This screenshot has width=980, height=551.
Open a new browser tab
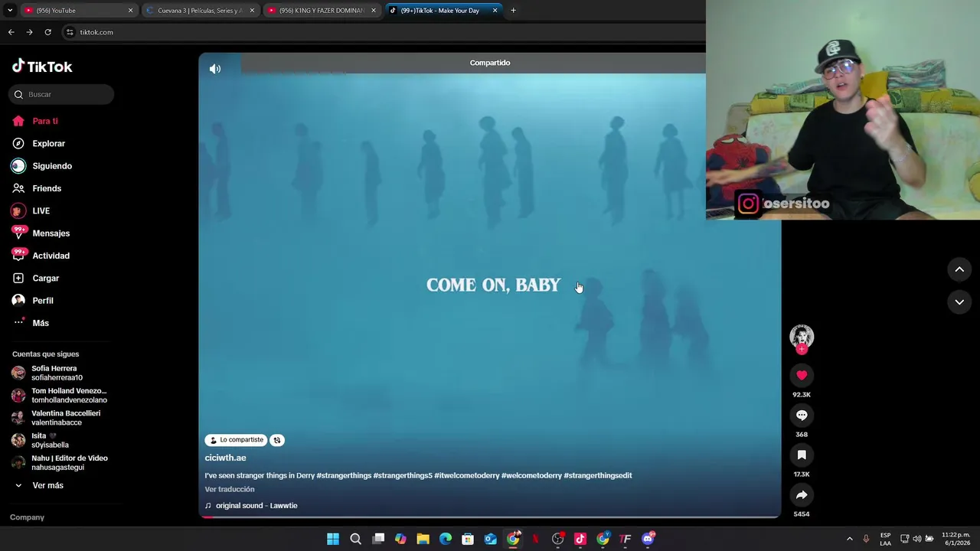[x=513, y=11]
